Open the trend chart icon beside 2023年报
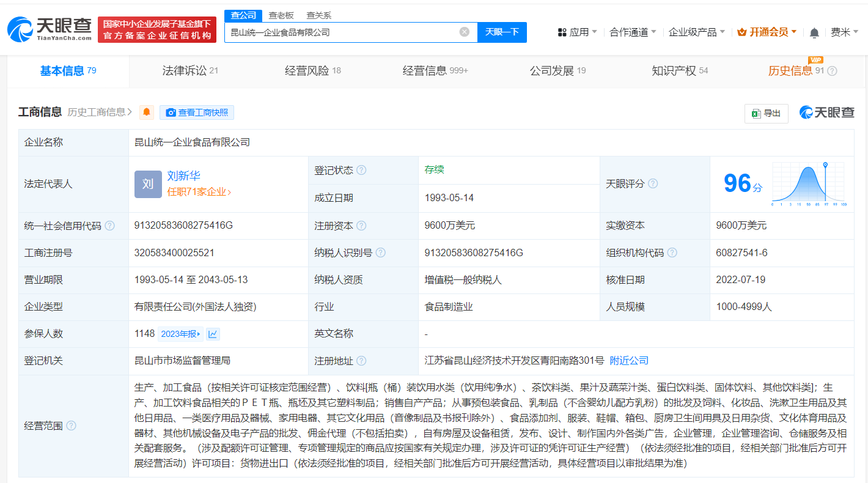 (213, 334)
